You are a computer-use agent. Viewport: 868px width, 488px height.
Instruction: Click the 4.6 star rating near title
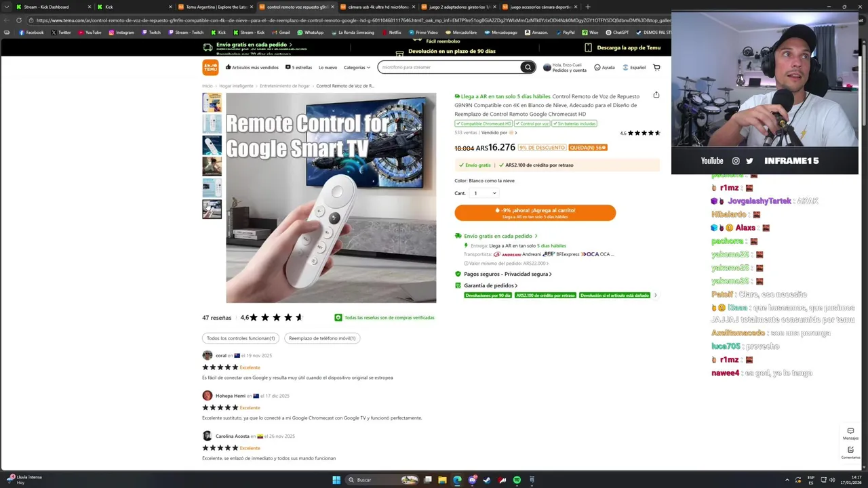tap(639, 133)
